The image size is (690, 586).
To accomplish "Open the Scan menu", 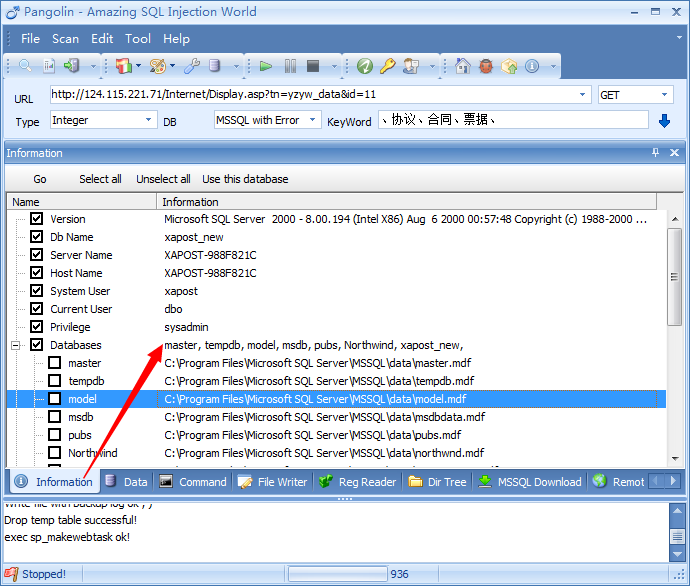I will coord(66,39).
